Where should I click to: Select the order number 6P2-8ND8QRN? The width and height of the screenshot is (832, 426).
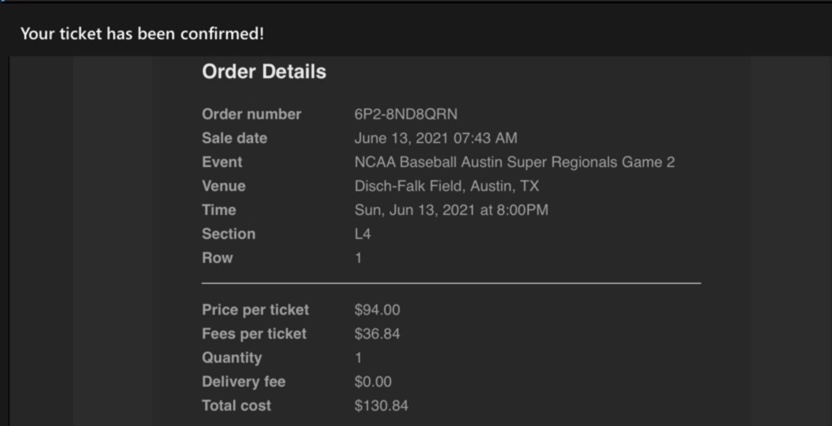point(405,114)
